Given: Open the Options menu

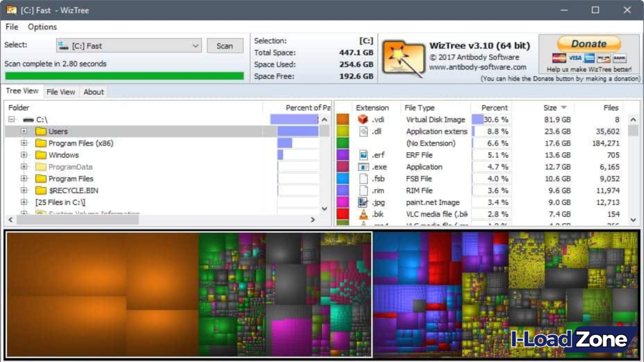Looking at the screenshot, I should pyautogui.click(x=42, y=27).
